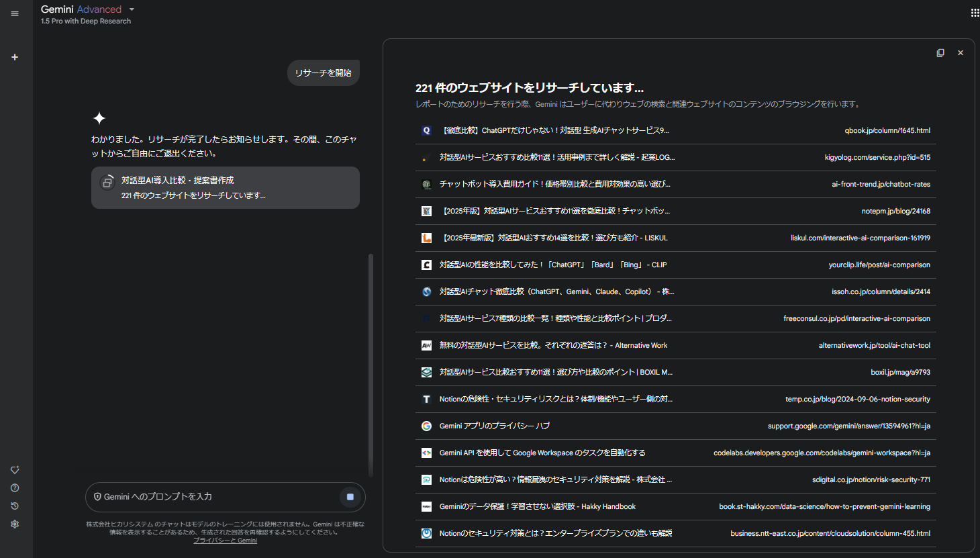The width and height of the screenshot is (980, 558).
Task: Click the qbook Q favicon
Action: (426, 131)
